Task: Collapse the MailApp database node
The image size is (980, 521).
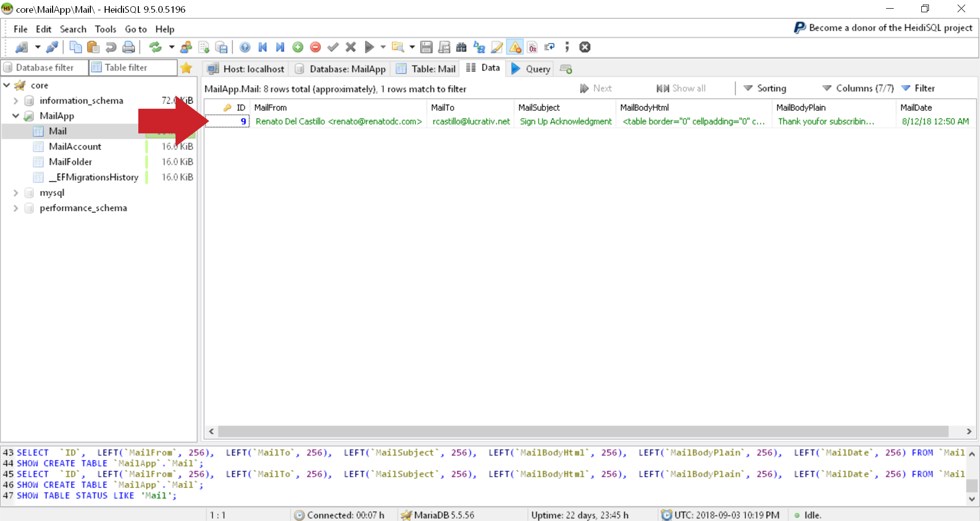Action: pos(15,116)
